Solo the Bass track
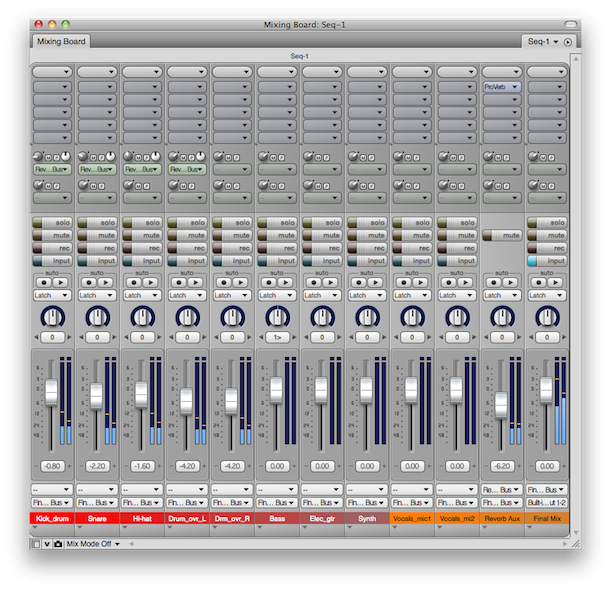This screenshot has width=611, height=590. [x=277, y=223]
